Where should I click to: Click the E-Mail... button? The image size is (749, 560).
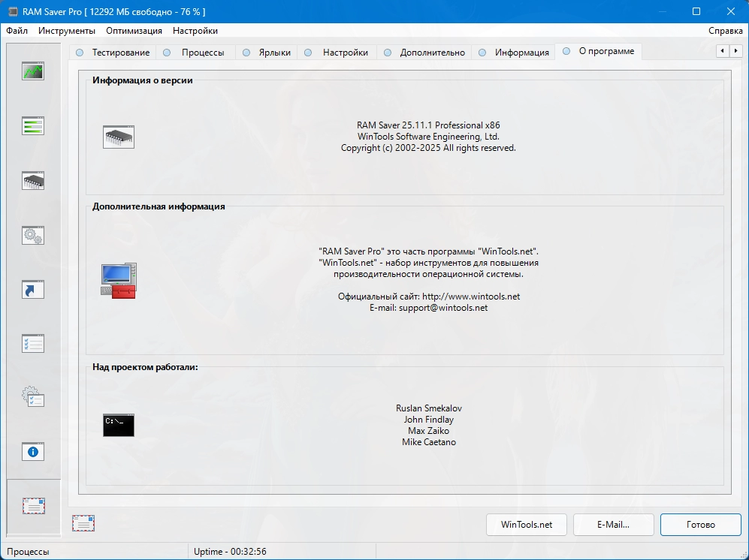pos(613,525)
